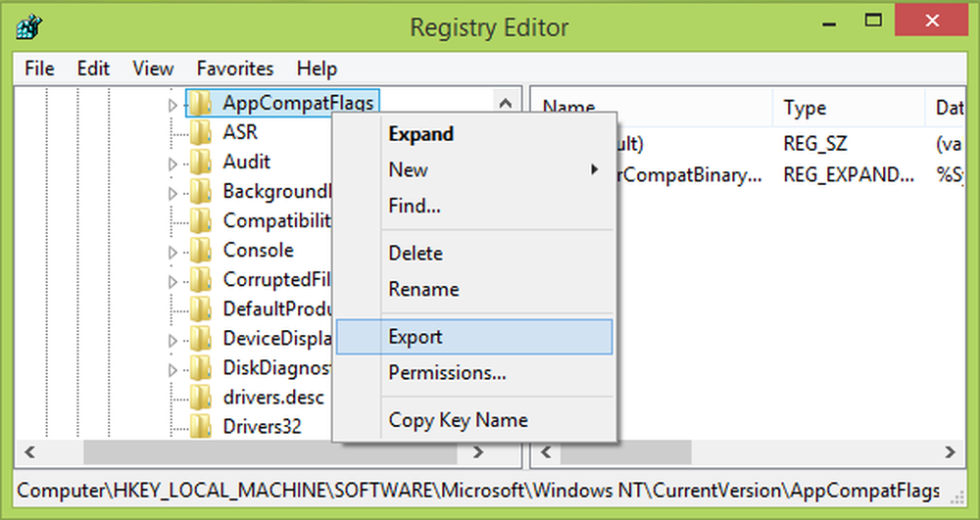Expand the CorruptedFile key tree arrow
The image size is (980, 520).
pos(173,282)
